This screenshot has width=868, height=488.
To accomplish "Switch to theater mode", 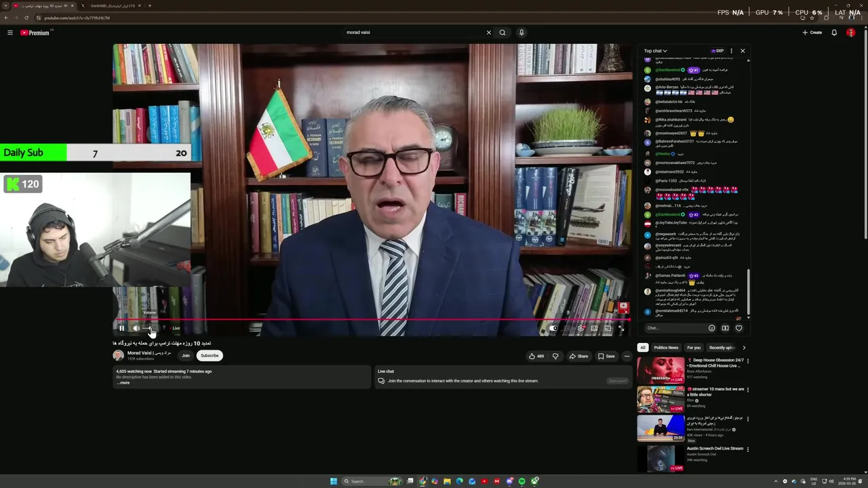I will click(x=594, y=328).
